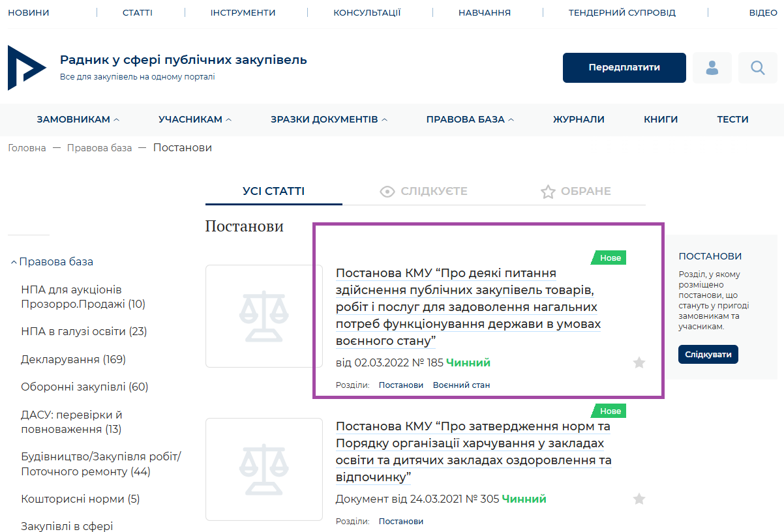Switch to the Обране favorites tab
The height and width of the screenshot is (532, 784).
click(x=576, y=191)
